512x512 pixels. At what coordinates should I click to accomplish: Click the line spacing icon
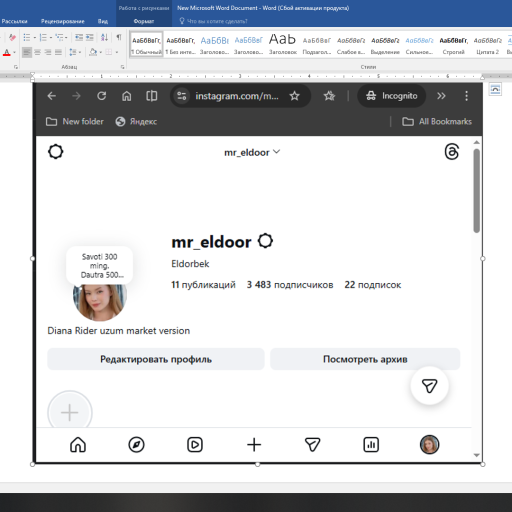72,52
